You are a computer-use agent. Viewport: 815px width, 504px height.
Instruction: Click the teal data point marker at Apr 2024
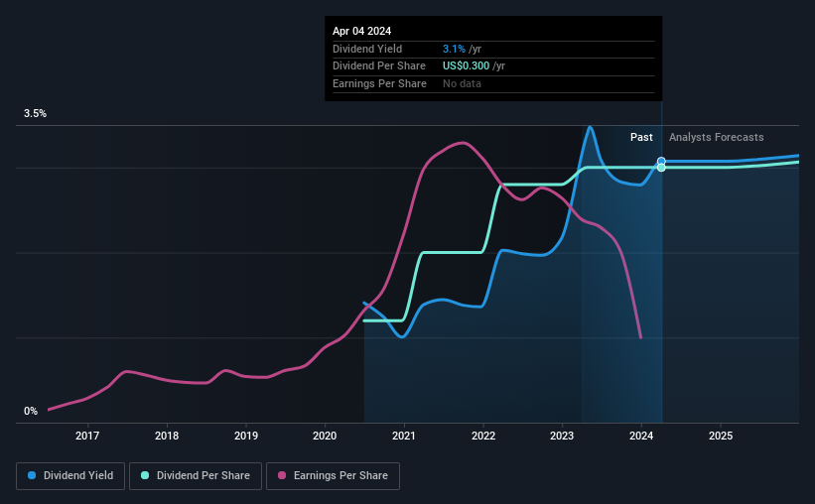click(661, 168)
